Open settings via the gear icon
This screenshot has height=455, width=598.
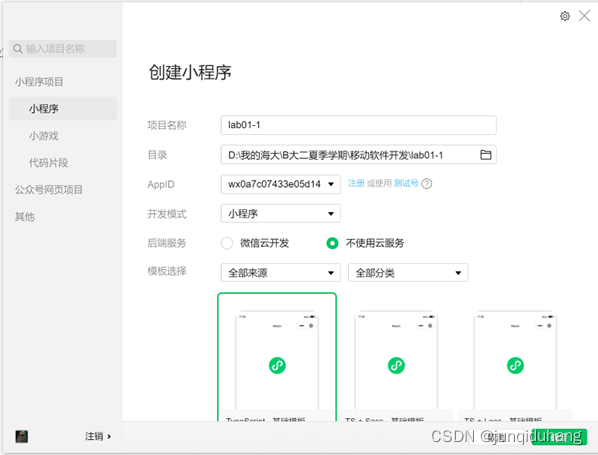tap(565, 16)
